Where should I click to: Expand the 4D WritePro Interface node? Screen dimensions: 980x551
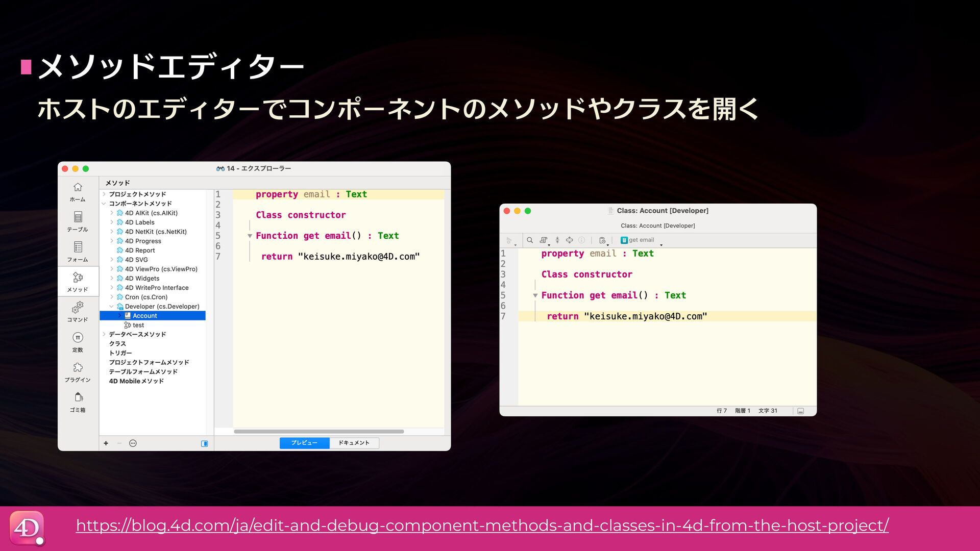coord(112,288)
